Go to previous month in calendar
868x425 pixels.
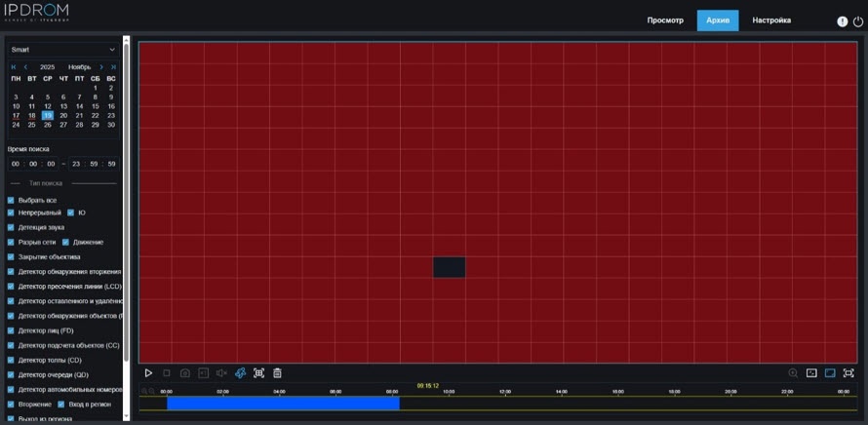[x=25, y=67]
